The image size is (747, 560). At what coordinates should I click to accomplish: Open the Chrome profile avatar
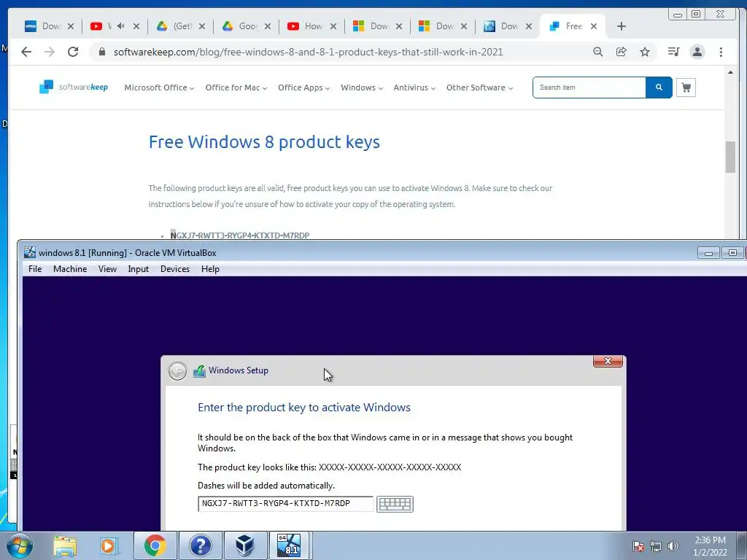[x=697, y=52]
